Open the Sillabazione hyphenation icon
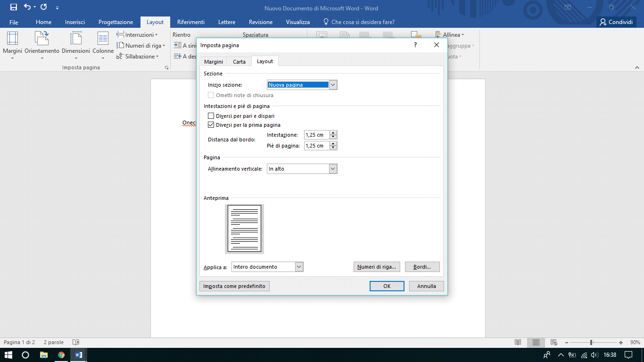This screenshot has width=644, height=362. [x=138, y=56]
